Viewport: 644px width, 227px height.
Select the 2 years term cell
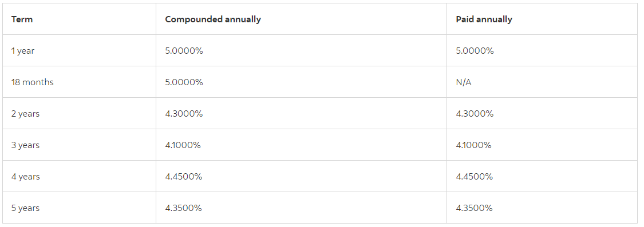(25, 114)
